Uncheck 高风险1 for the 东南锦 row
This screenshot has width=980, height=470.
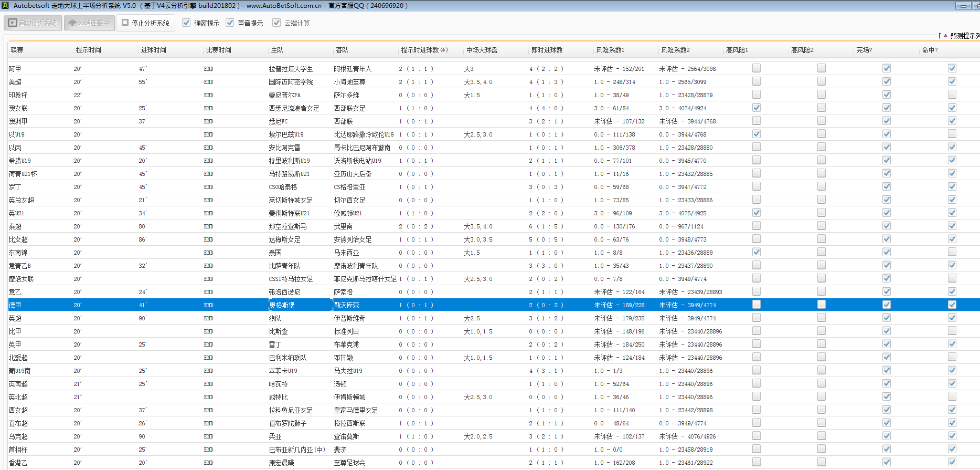click(x=756, y=252)
